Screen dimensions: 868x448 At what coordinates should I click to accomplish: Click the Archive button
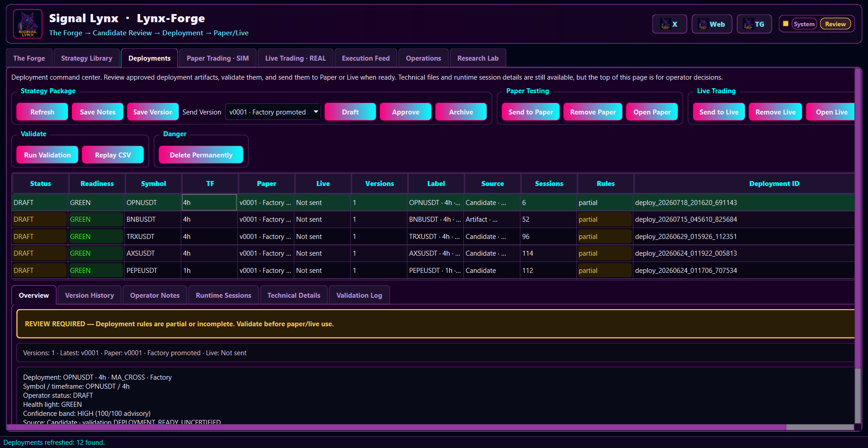(x=461, y=112)
